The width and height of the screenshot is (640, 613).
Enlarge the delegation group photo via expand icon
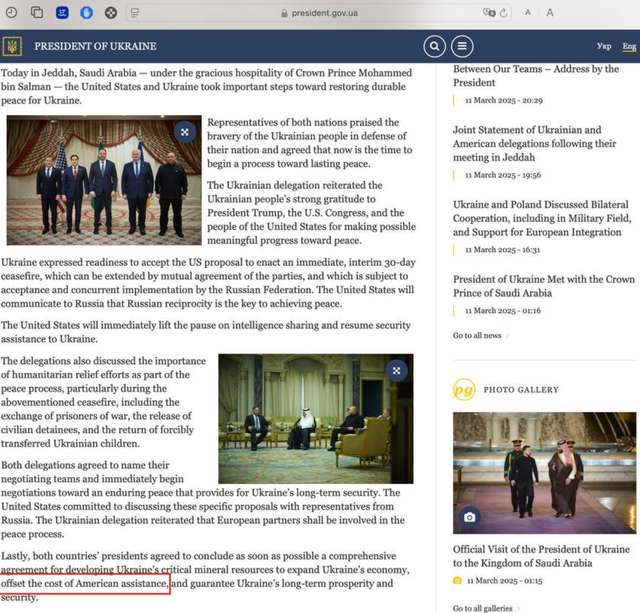pyautogui.click(x=185, y=131)
